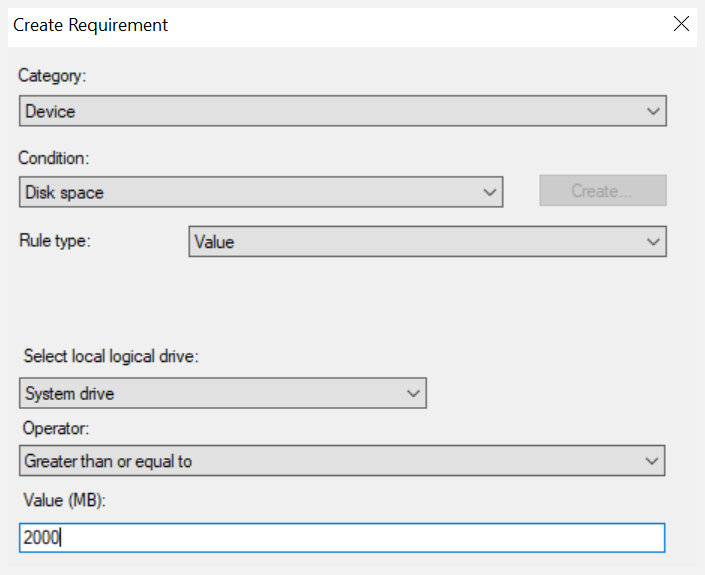
Task: Open the Rule type dropdown showing Value
Action: (x=428, y=241)
